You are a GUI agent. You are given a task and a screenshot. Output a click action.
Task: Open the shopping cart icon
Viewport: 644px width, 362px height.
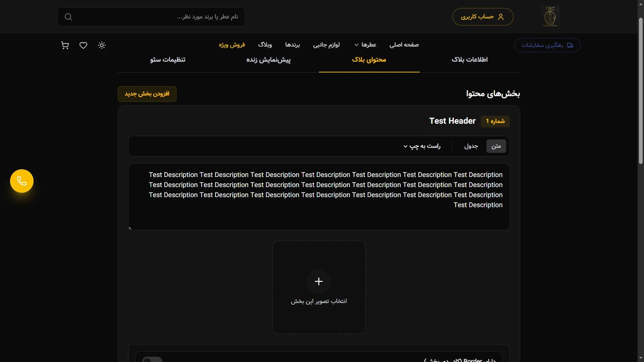[x=65, y=45]
